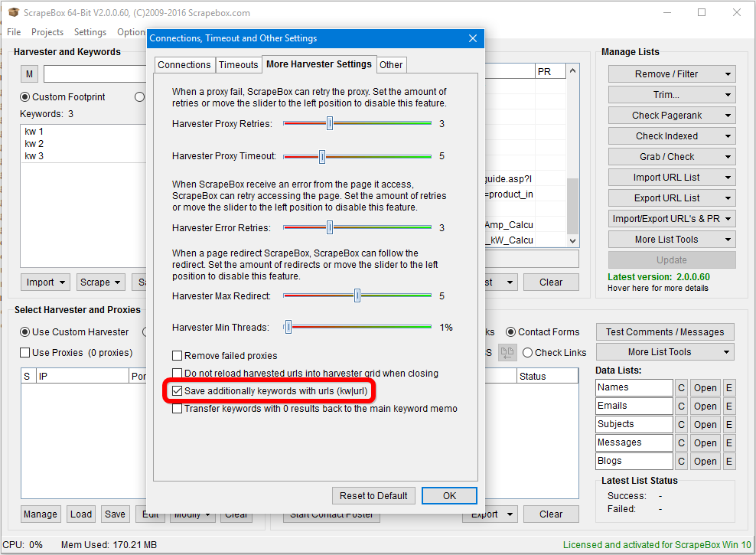The image size is (756, 555).
Task: Open More List Tools below Test Comments
Action: 665,352
